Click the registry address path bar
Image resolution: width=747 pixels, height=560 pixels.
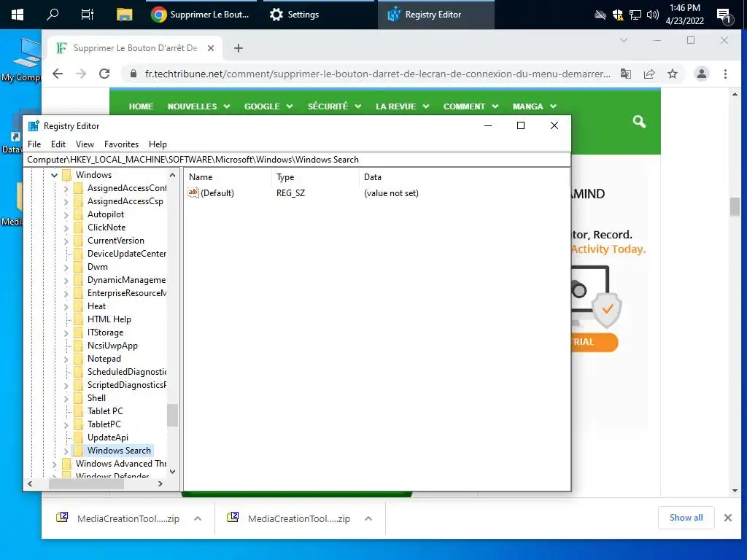point(297,160)
